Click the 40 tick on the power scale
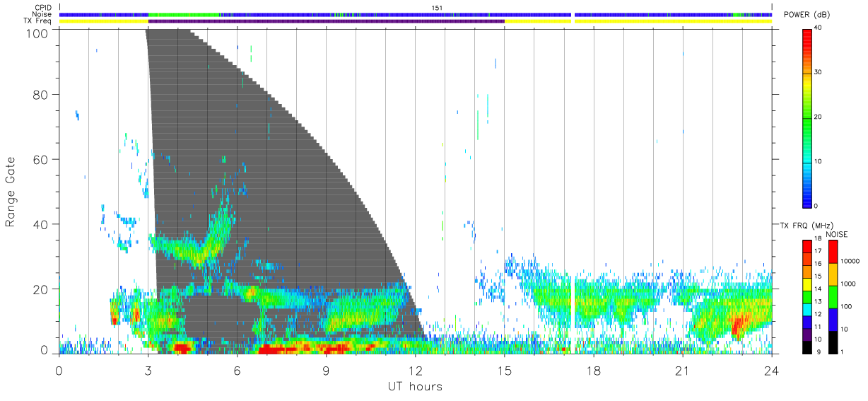This screenshot has width=868, height=401. click(819, 28)
